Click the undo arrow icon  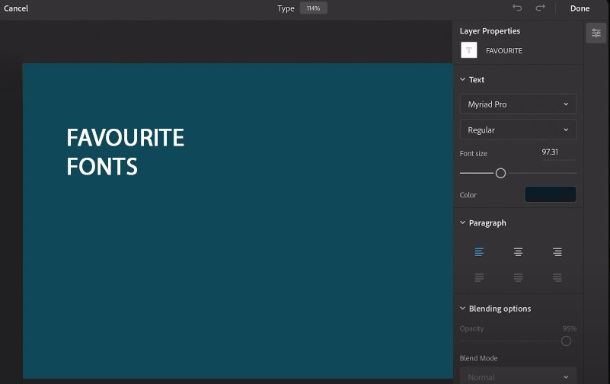(517, 8)
